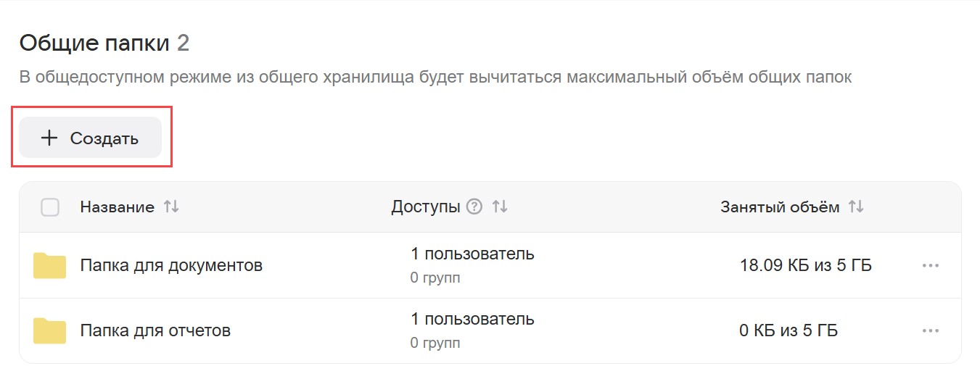Click the Доступы help question icon
The height and width of the screenshot is (379, 980).
tap(474, 207)
